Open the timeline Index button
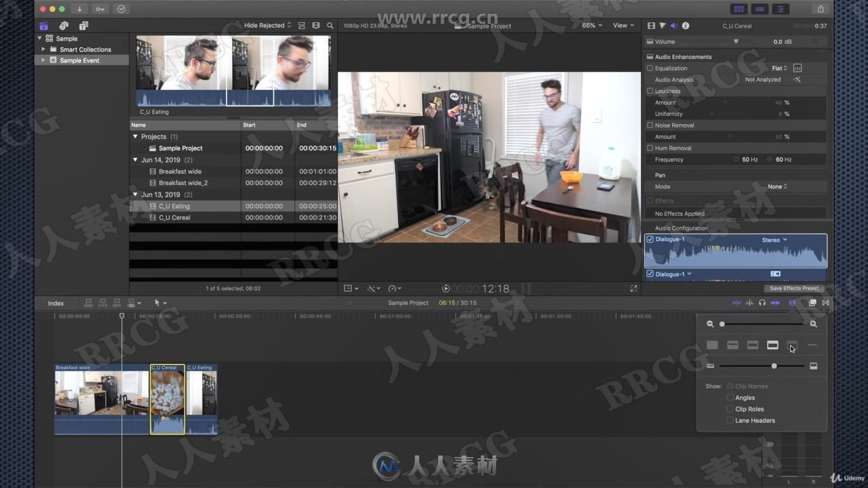 pos(56,303)
